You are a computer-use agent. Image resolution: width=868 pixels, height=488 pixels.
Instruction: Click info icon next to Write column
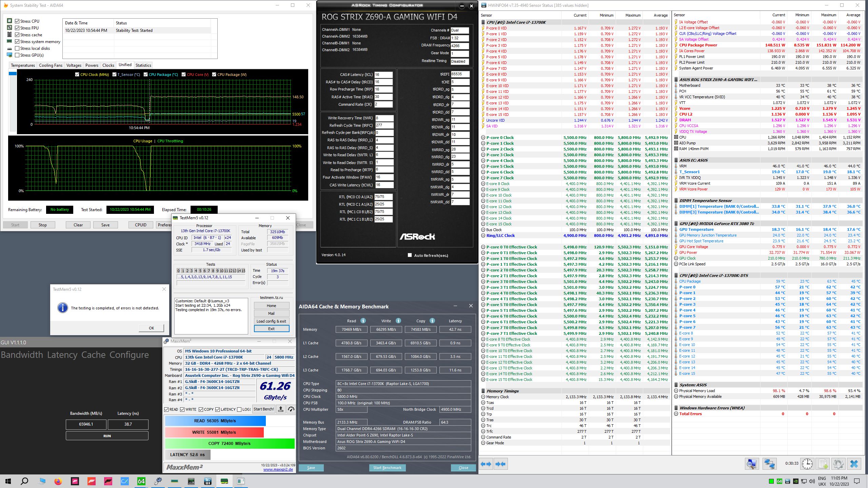398,321
